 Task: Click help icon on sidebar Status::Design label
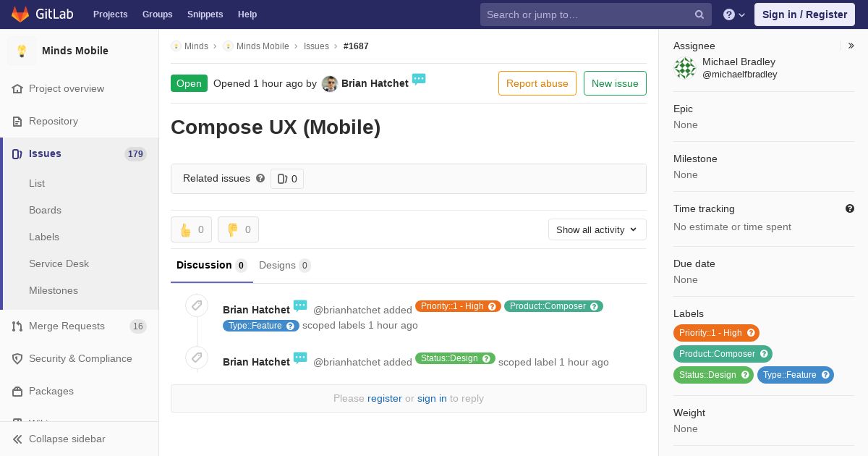(x=745, y=375)
